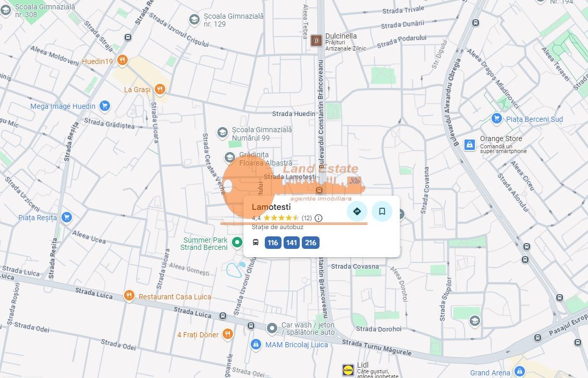Click the Restaurant Casa Luica label

[175, 297]
